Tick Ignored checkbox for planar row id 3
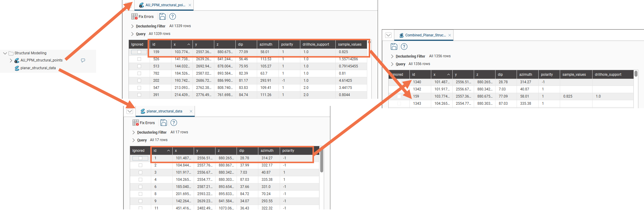Screen dimensions: 644x210 [140, 172]
